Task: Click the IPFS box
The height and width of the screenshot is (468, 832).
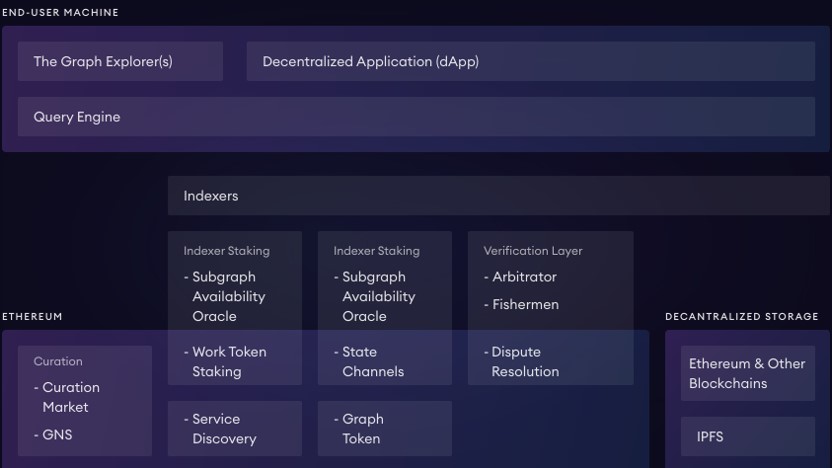Action: 748,437
